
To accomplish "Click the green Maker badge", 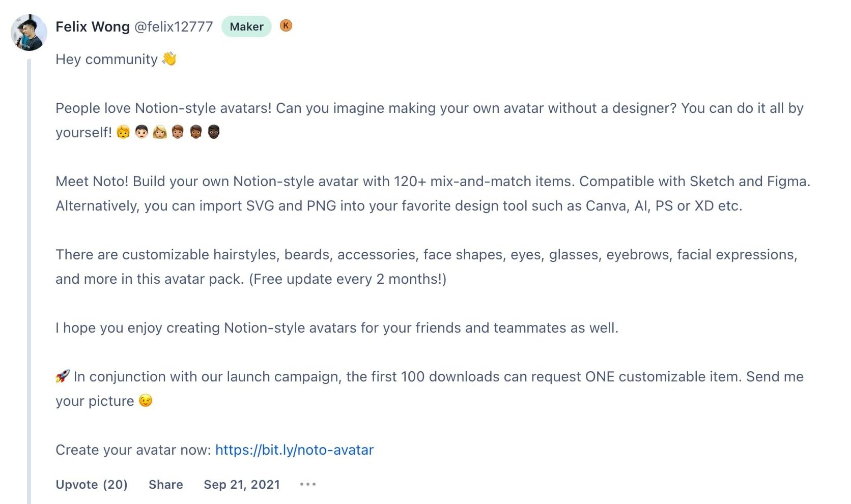I will tap(246, 26).
